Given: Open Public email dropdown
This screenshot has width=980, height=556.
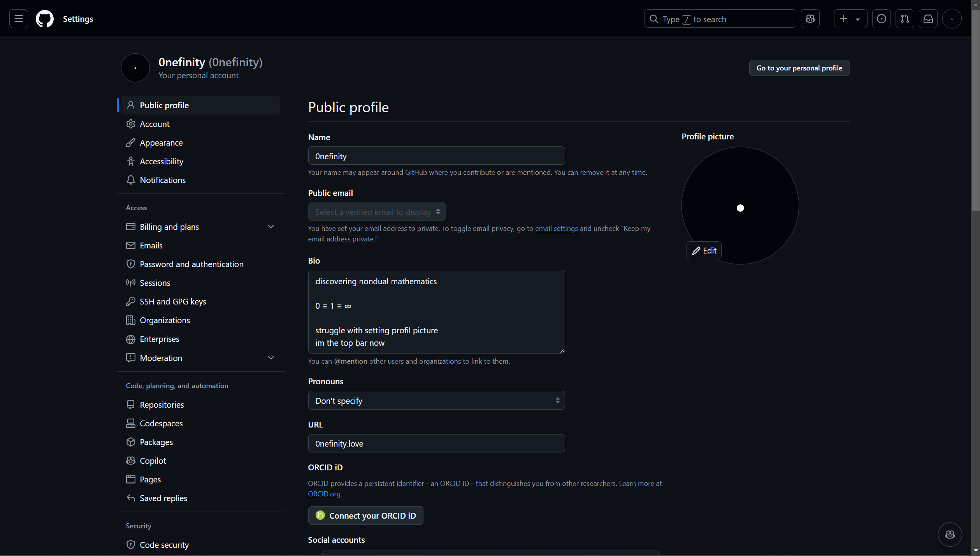Looking at the screenshot, I should 377,212.
